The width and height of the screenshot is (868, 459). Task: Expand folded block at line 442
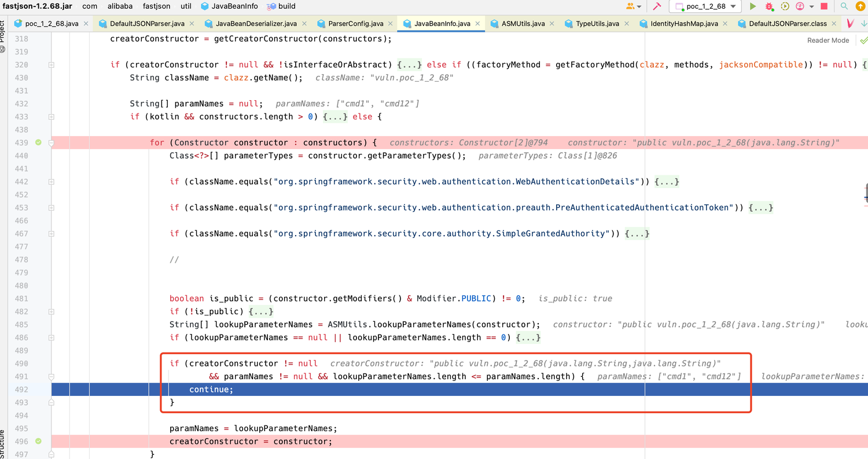(x=52, y=182)
